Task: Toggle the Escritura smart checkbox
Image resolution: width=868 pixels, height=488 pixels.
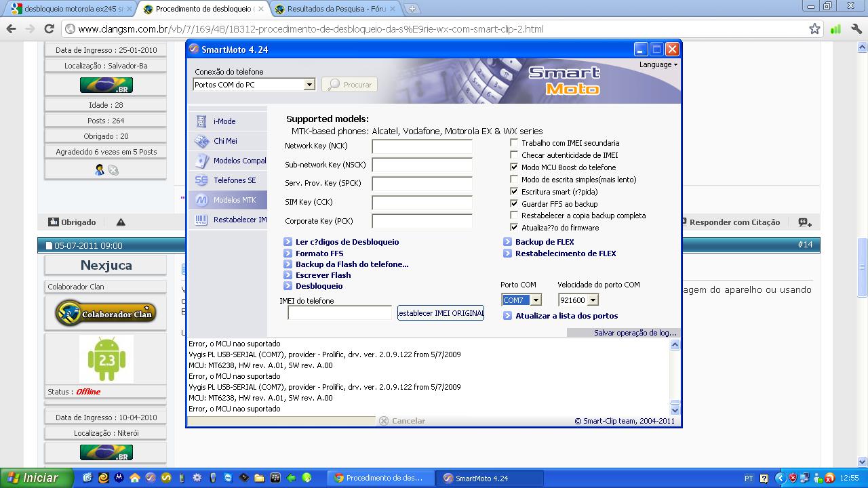Action: (x=514, y=192)
